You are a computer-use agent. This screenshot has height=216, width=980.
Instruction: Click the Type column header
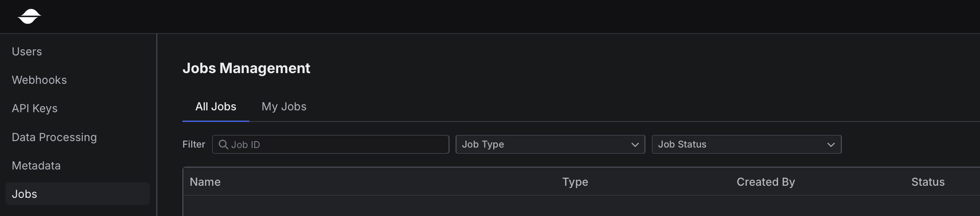[x=575, y=182]
